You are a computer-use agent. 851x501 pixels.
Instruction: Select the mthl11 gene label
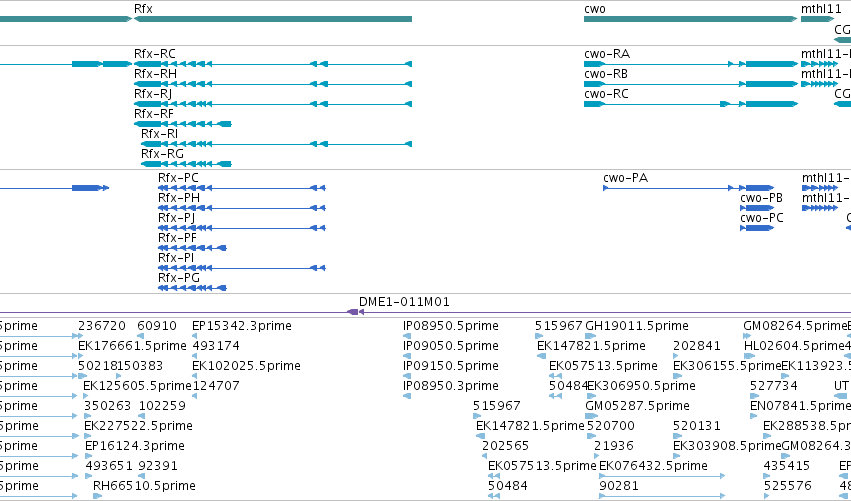click(821, 9)
